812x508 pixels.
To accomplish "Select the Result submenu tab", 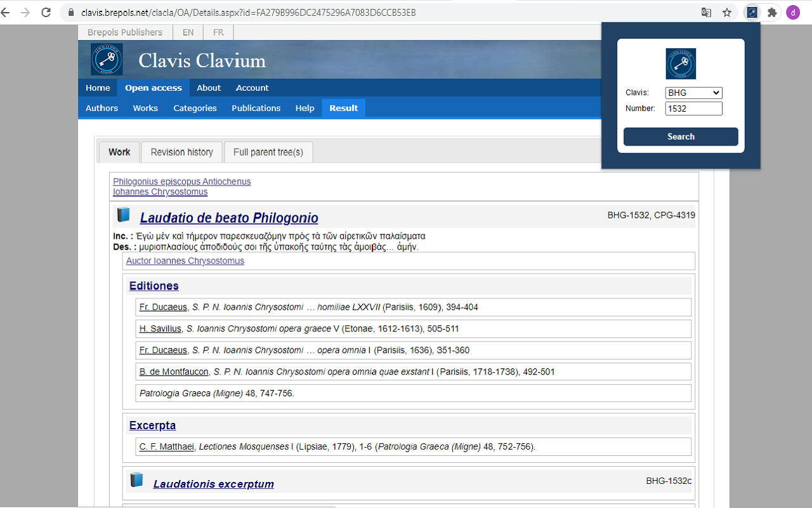I will pyautogui.click(x=344, y=108).
